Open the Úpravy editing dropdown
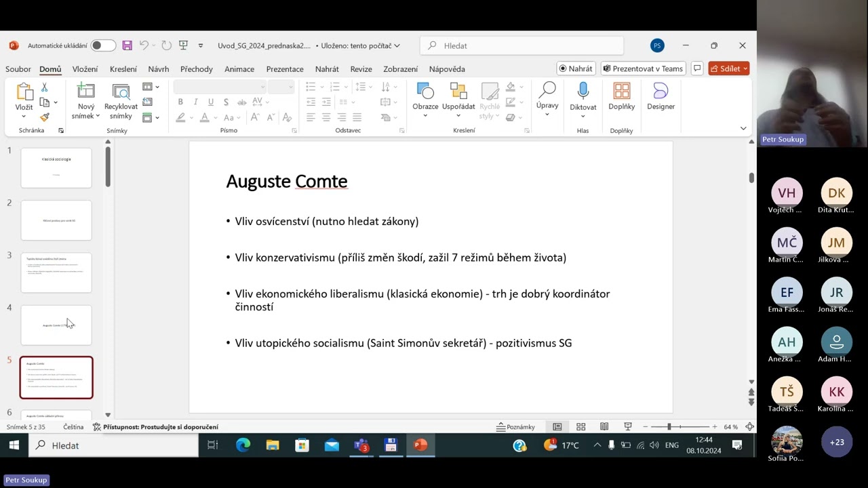Image resolution: width=868 pixels, height=488 pixels. (547, 98)
